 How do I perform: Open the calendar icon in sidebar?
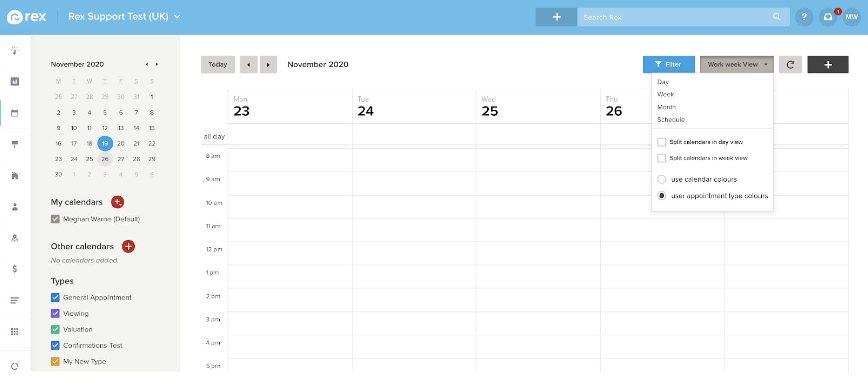coord(15,113)
